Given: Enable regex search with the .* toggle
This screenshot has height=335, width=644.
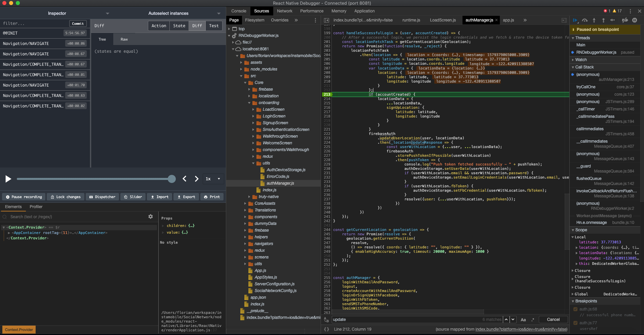Looking at the screenshot, I should pos(532,320).
